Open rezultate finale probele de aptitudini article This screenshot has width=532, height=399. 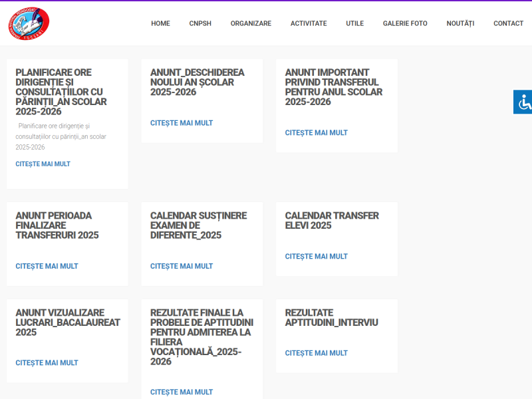click(x=181, y=392)
